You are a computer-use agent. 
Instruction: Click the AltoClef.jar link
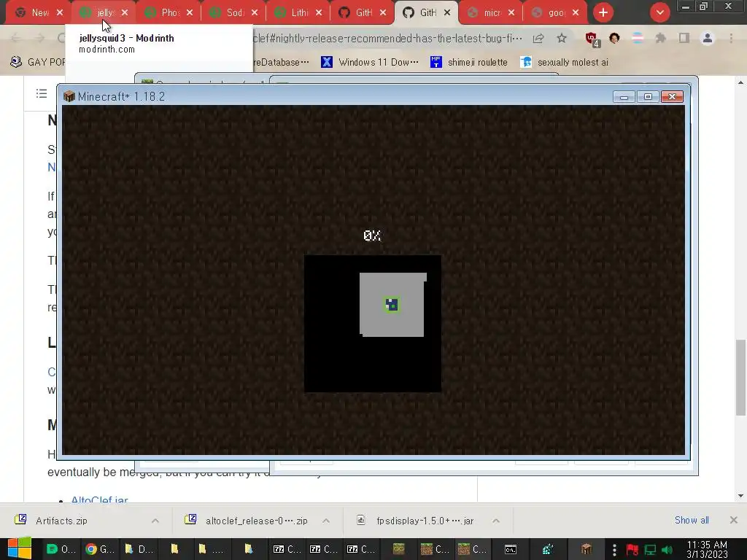[99, 499]
